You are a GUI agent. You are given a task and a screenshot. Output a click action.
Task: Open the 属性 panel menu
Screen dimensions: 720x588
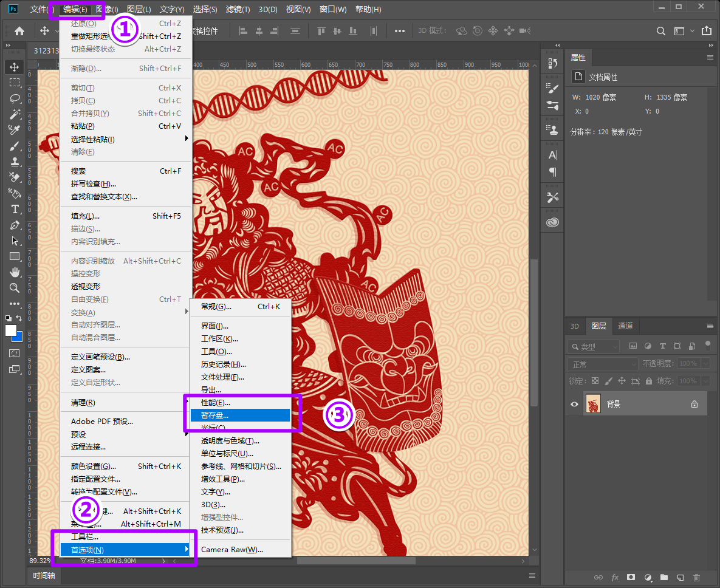pyautogui.click(x=710, y=57)
